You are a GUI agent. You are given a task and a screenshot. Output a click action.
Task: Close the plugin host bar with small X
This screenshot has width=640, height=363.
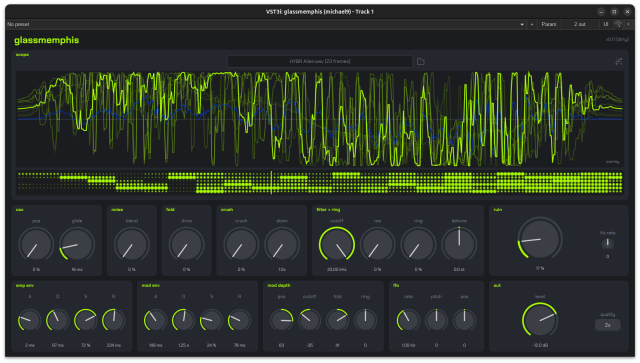[x=628, y=24]
